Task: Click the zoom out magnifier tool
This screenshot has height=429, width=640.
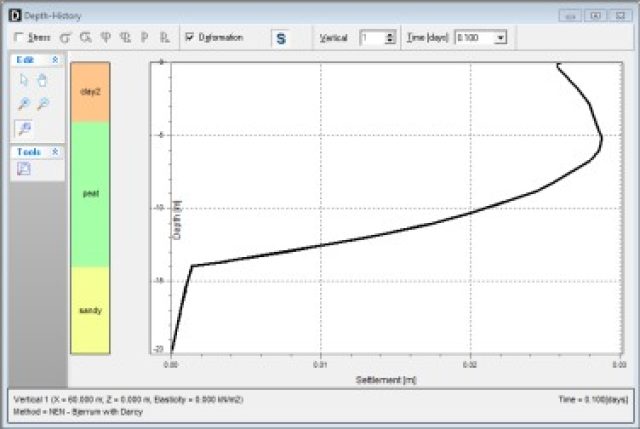Action: (x=42, y=104)
